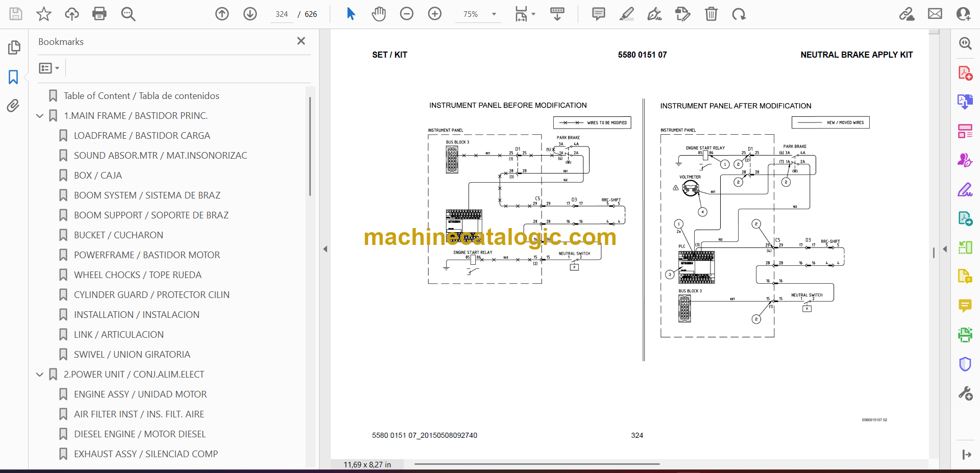Toggle the Bookmarks panel button
This screenshot has width=980, height=473.
14,77
